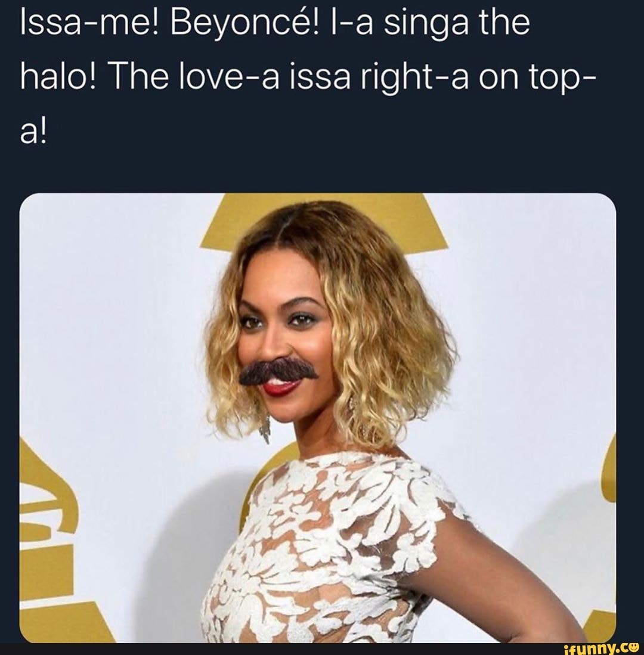
Task: Click the gold triangle base at bottom left
Action: [66, 623]
